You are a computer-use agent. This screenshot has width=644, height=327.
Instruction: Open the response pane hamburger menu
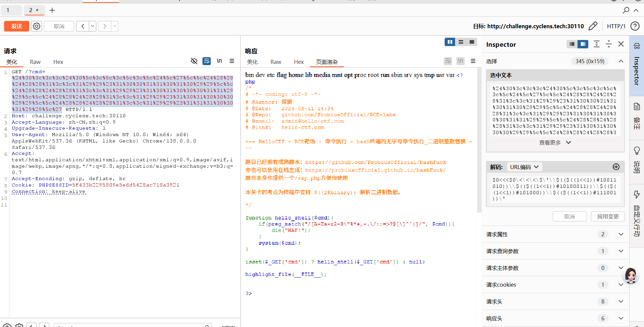[473, 61]
